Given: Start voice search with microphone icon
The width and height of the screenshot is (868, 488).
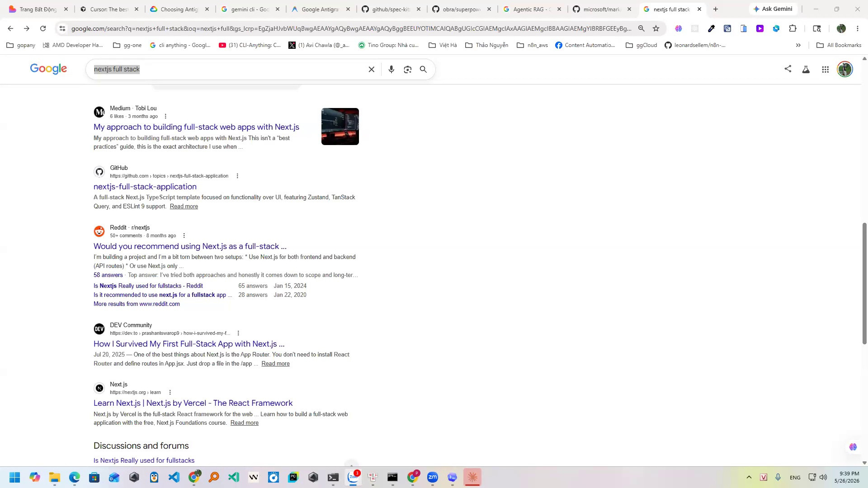Looking at the screenshot, I should tap(392, 70).
